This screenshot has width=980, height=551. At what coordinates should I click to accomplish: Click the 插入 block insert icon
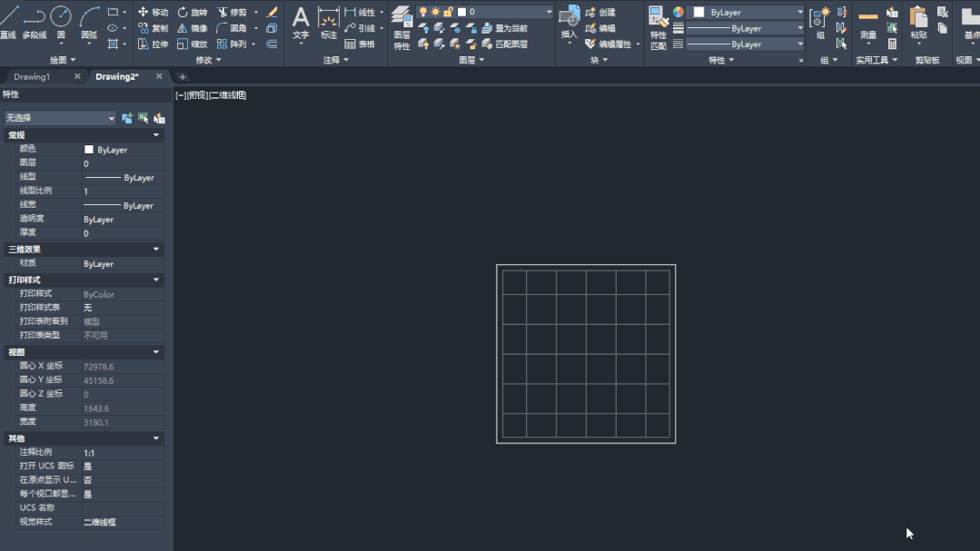[569, 22]
